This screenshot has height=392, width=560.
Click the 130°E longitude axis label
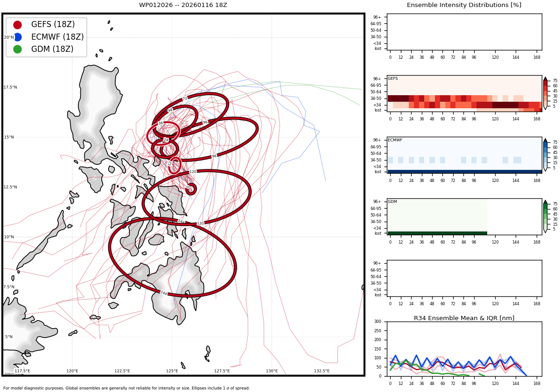pos(272,371)
